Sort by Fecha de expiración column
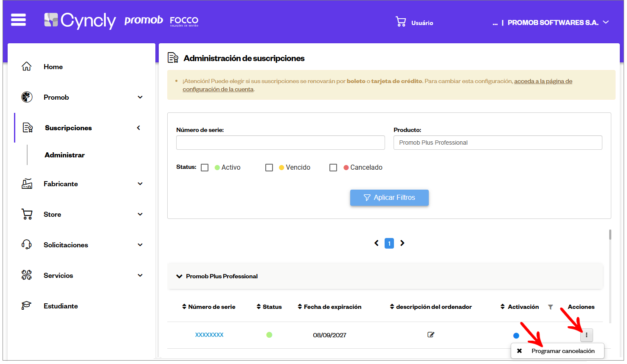Image resolution: width=627 pixels, height=364 pixels. 300,307
